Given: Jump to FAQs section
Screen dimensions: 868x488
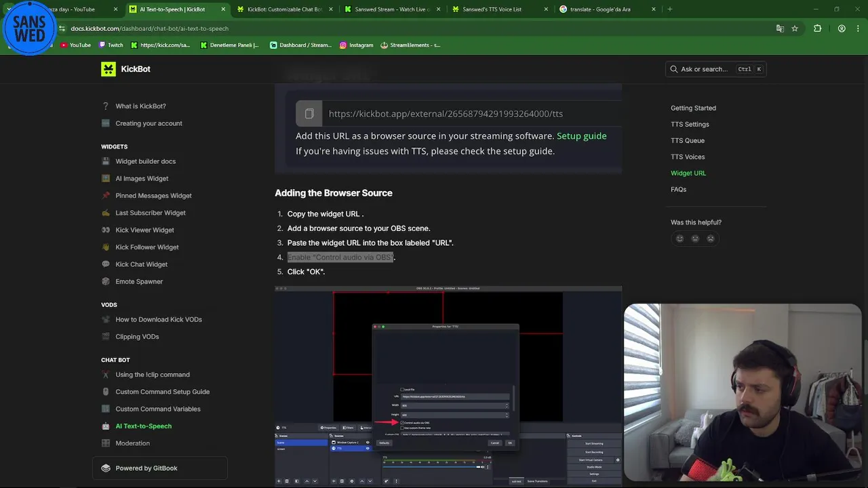Looking at the screenshot, I should click(x=678, y=189).
